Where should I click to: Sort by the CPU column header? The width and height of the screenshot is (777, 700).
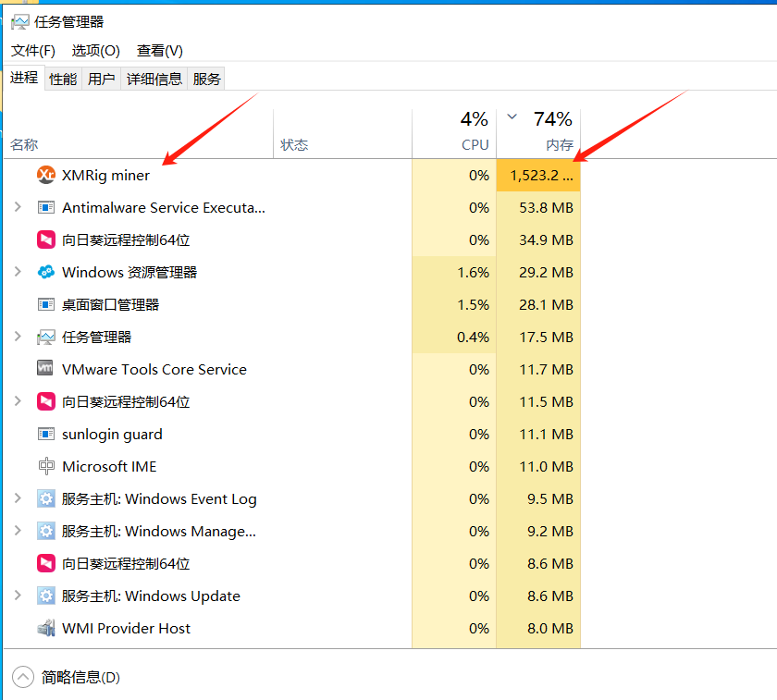[454, 134]
